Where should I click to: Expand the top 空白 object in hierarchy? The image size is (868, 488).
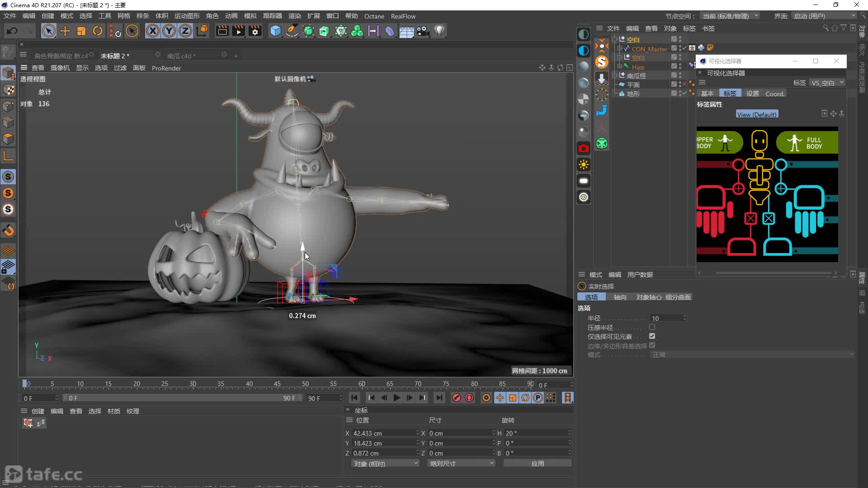click(615, 39)
